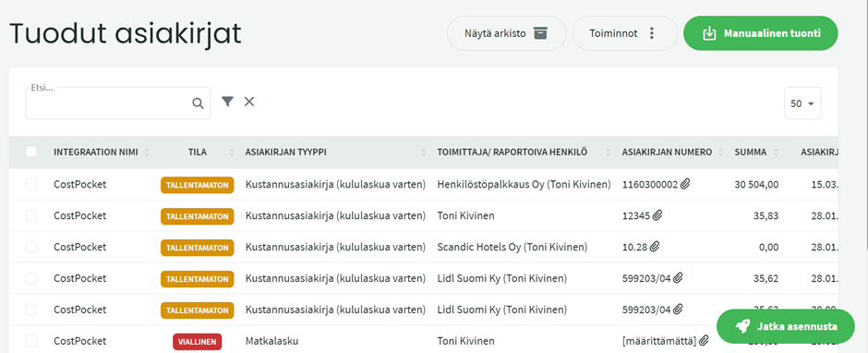Click document number 1160300002
The width and height of the screenshot is (868, 353).
(x=650, y=185)
